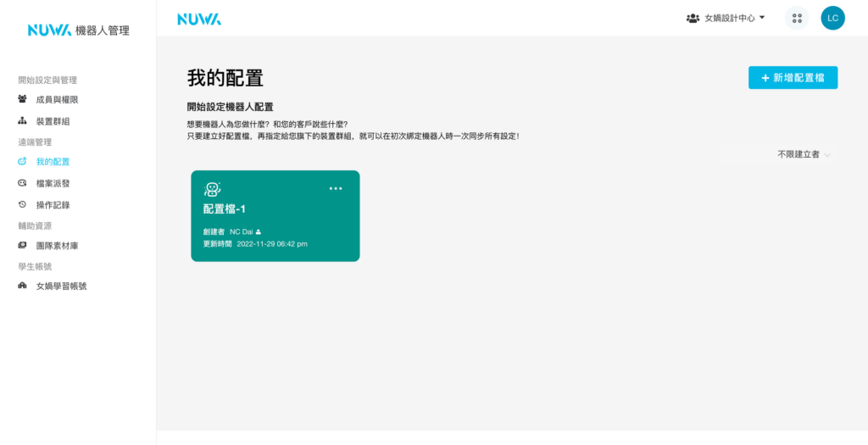Click the 我的配置 page heading

[225, 79]
